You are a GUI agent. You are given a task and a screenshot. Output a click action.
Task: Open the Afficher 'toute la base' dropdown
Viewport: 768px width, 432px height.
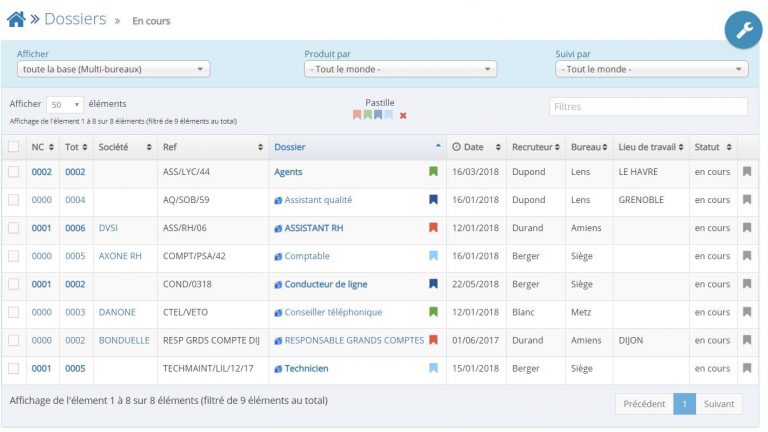[113, 69]
